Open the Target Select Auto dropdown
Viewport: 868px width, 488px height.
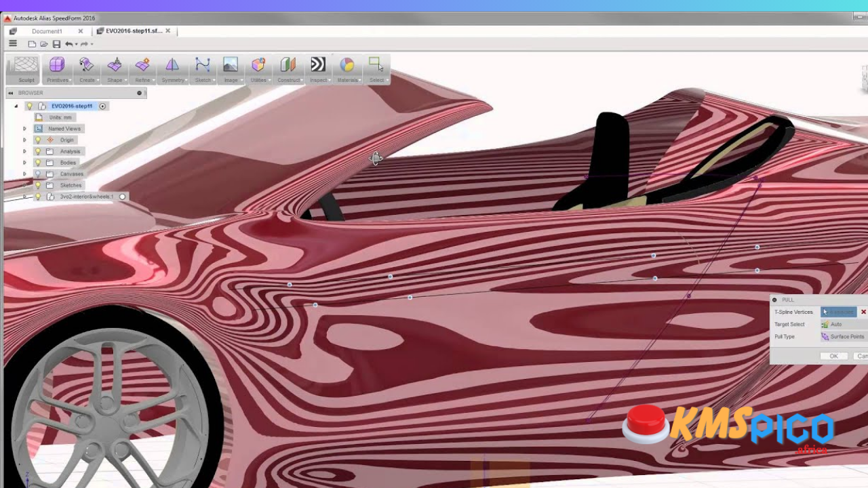(844, 325)
